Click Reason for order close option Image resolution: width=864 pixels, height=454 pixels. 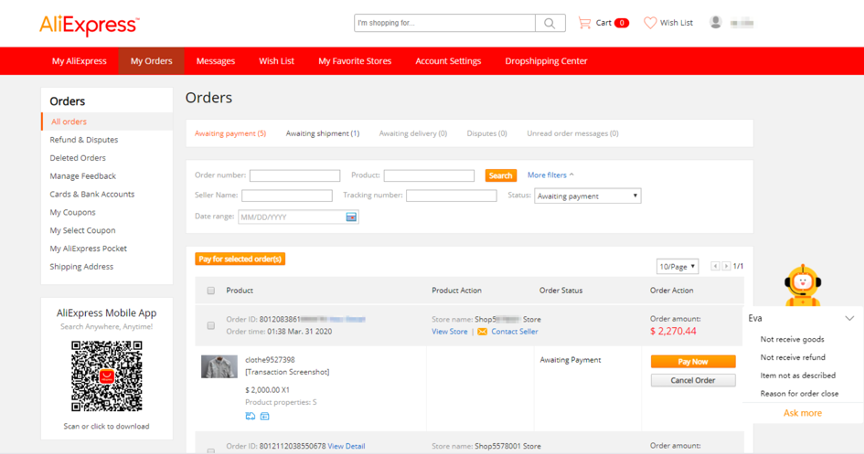[x=800, y=394]
